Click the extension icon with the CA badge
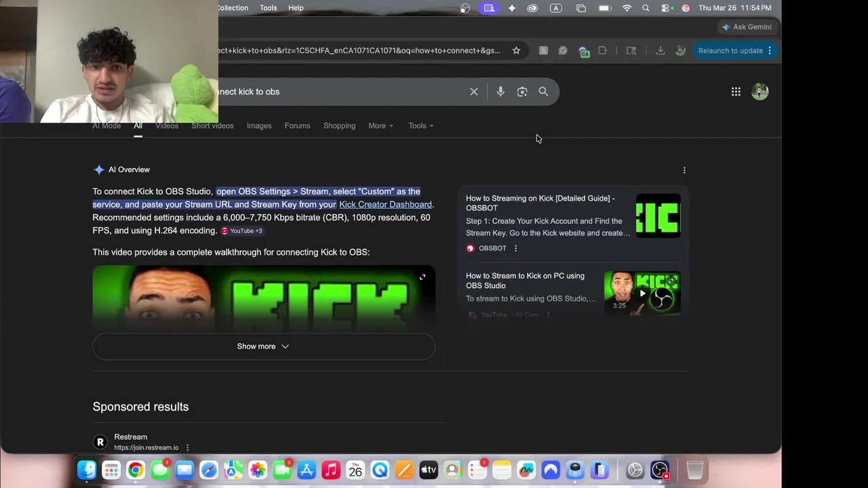868x488 pixels. [584, 51]
